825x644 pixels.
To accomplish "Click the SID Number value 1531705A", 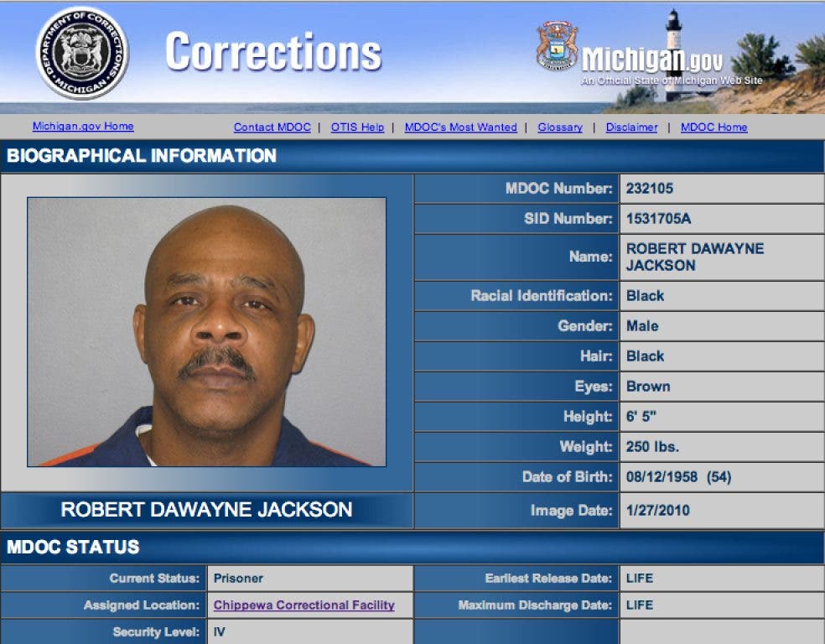I will tap(658, 218).
